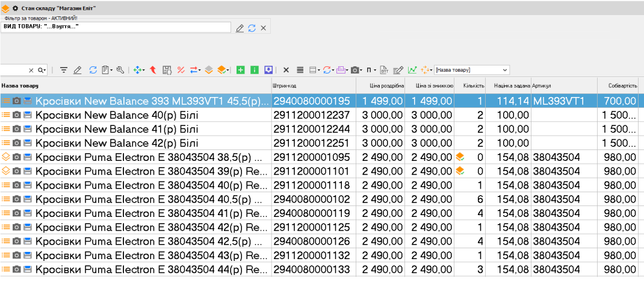Sort by Націнка задана column header

[509, 86]
